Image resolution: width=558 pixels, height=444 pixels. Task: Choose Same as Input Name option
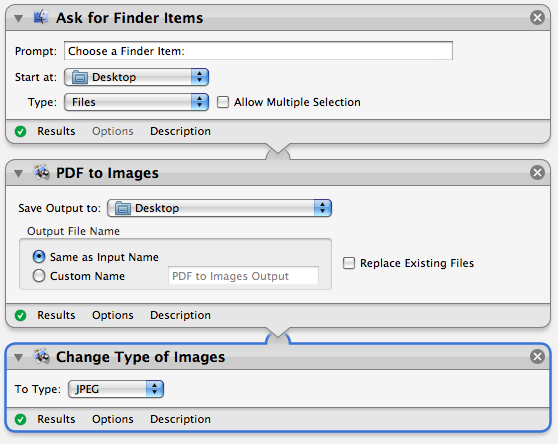point(39,257)
